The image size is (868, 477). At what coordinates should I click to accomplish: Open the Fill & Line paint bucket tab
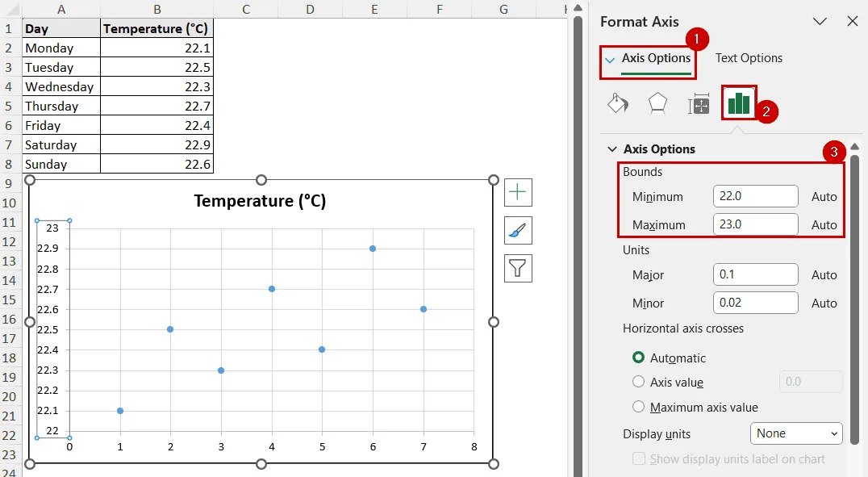click(617, 103)
